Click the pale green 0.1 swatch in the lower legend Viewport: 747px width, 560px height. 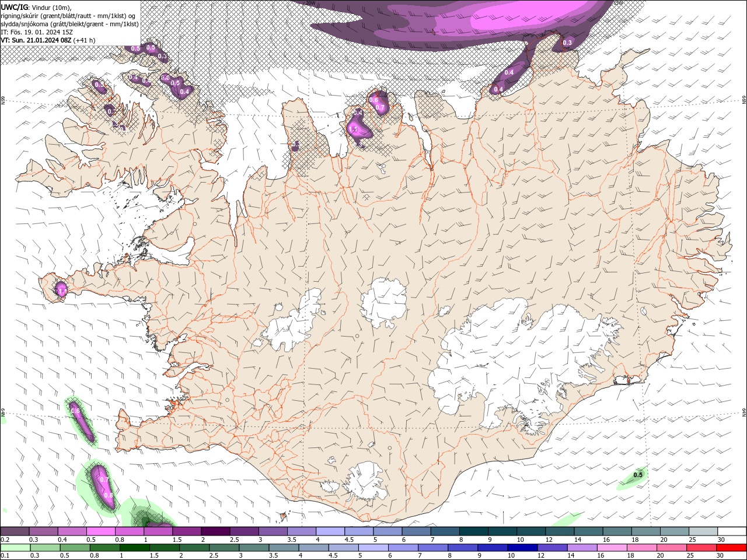15,548
